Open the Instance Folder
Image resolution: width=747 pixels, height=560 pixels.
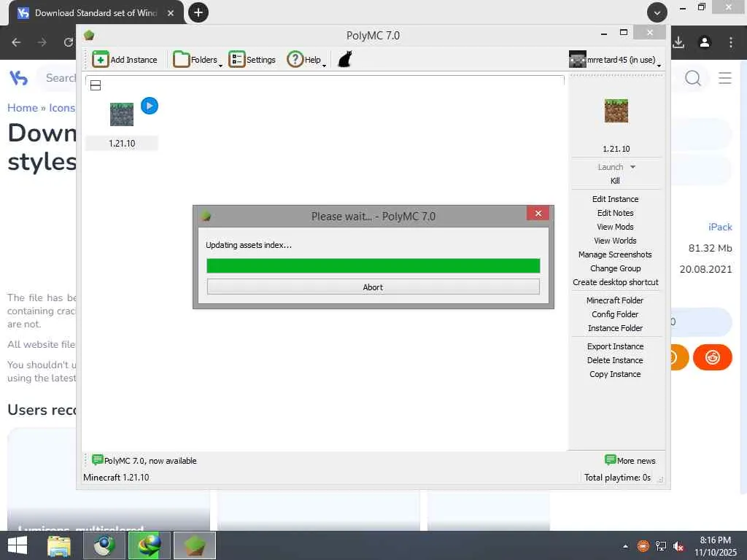coord(615,328)
